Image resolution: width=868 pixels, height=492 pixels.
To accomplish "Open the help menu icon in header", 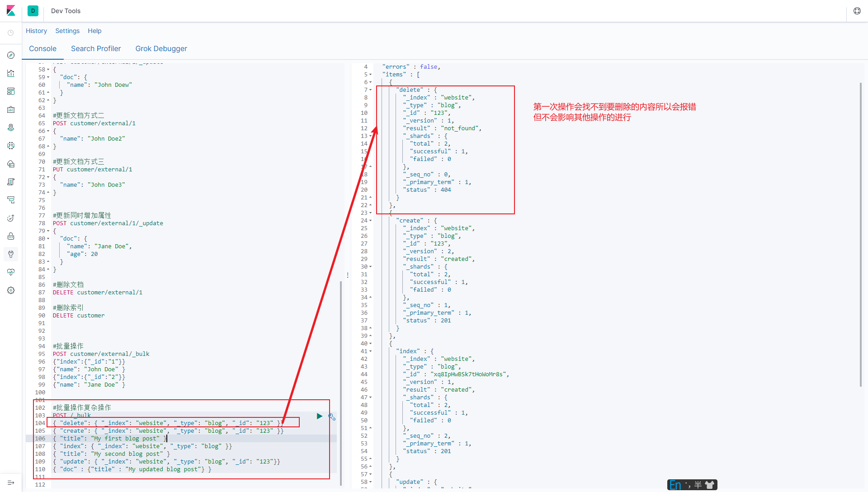I will pyautogui.click(x=857, y=11).
